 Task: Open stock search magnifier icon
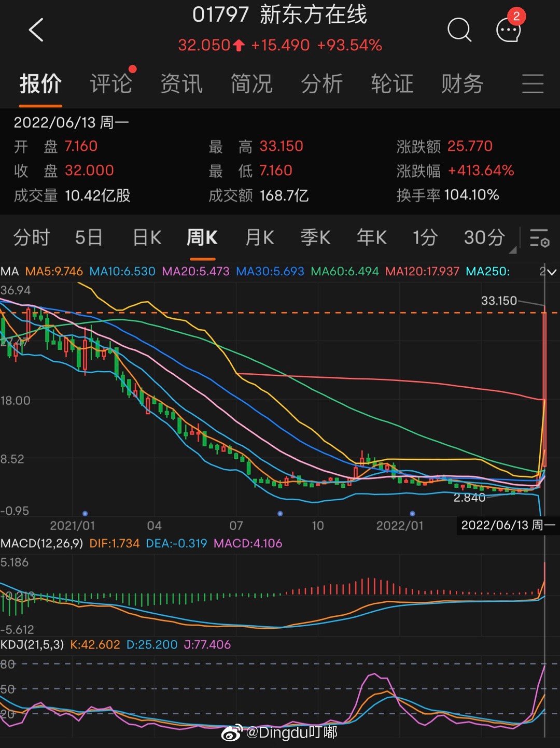click(459, 30)
